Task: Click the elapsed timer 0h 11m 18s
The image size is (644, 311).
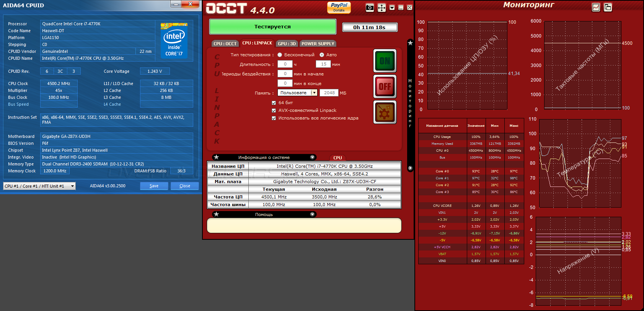Action: pos(370,27)
